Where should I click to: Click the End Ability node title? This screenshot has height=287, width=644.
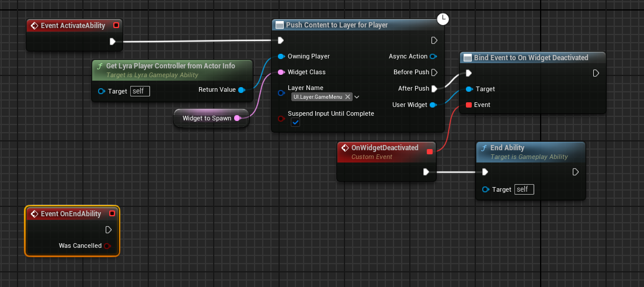(x=507, y=148)
